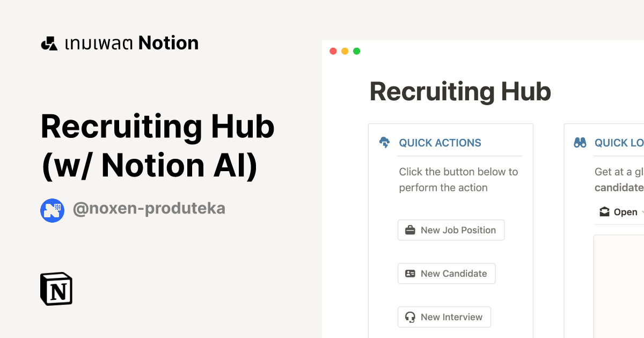Click the puzzle-piece icon in the header
644x338 pixels.
tap(49, 42)
